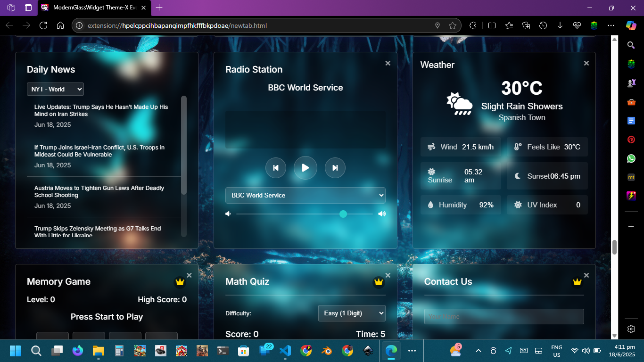Viewport: 644px width, 362px height.
Task: Open the NYT - World news source dropdown
Action: [x=55, y=89]
